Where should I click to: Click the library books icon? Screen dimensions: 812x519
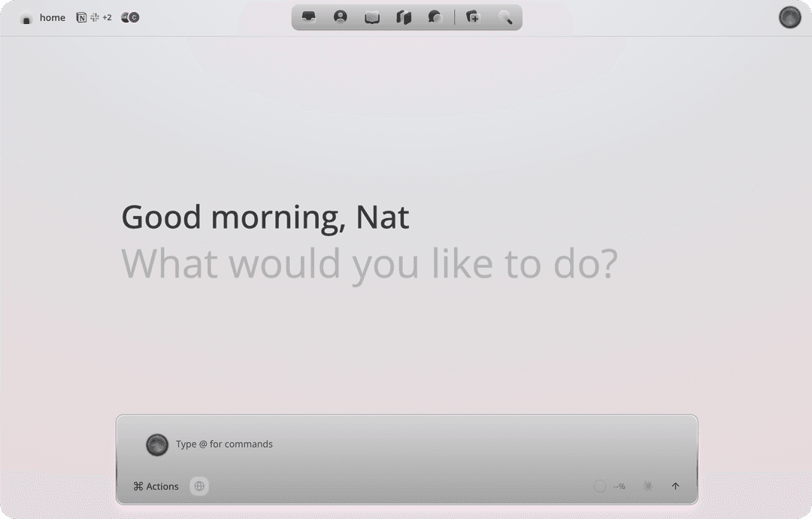click(404, 17)
